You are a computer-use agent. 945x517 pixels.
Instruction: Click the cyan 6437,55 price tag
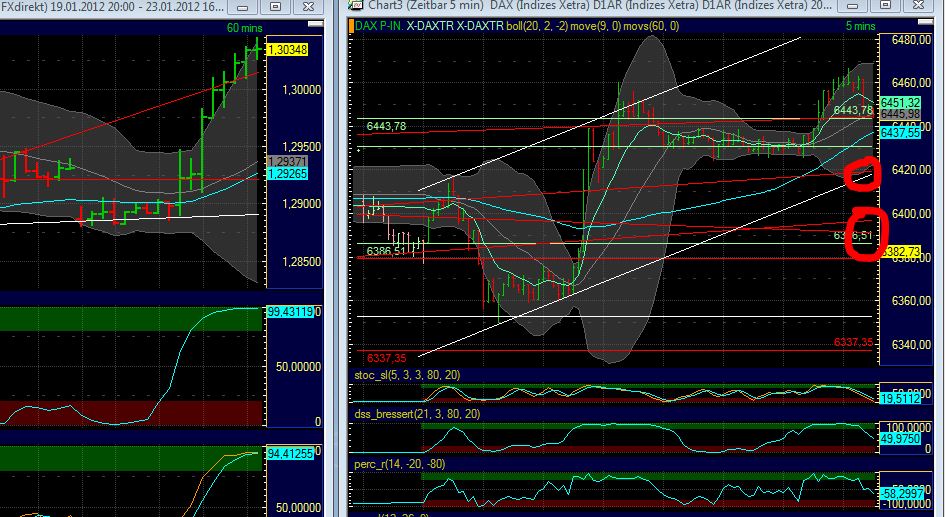coord(900,132)
